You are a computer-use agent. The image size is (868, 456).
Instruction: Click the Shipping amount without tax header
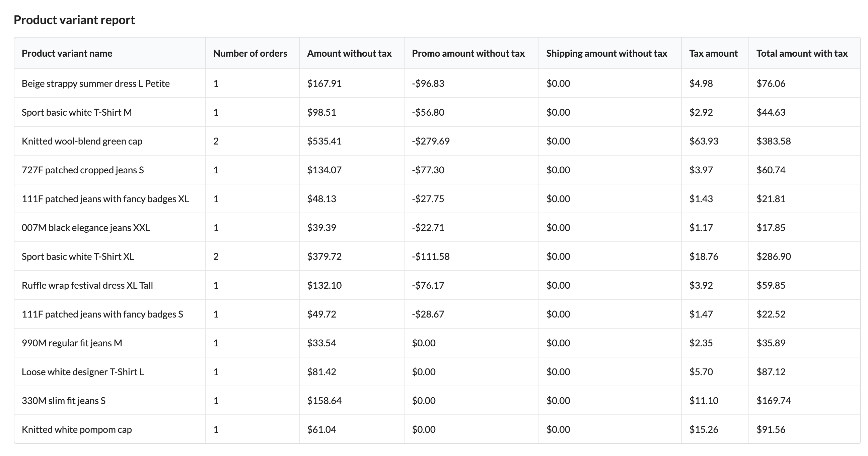click(606, 53)
